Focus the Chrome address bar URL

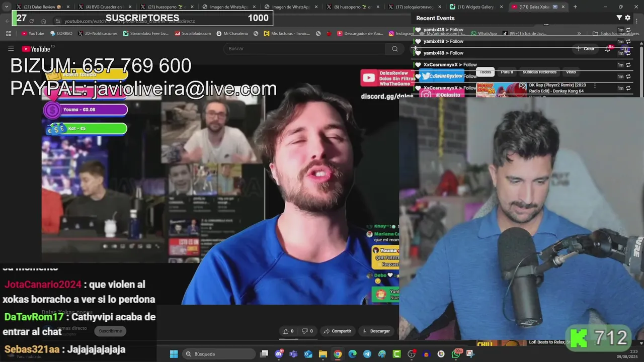tap(130, 21)
